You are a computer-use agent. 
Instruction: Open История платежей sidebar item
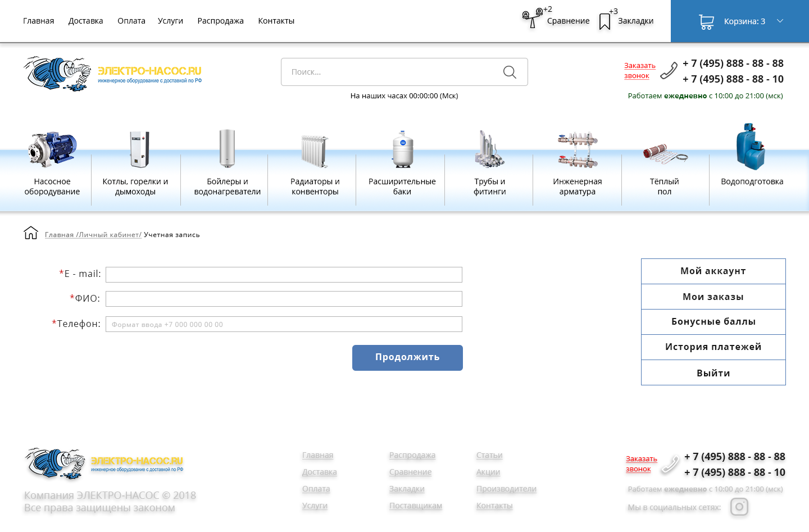(x=713, y=347)
